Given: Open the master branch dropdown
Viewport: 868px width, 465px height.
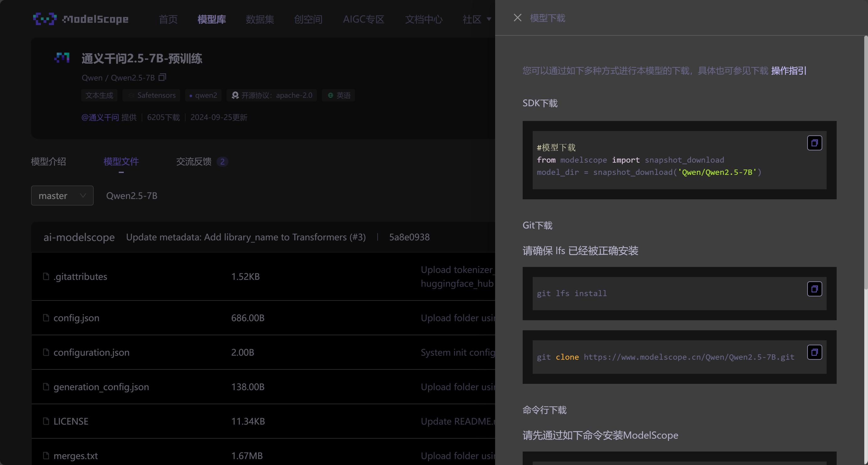Looking at the screenshot, I should pos(62,196).
